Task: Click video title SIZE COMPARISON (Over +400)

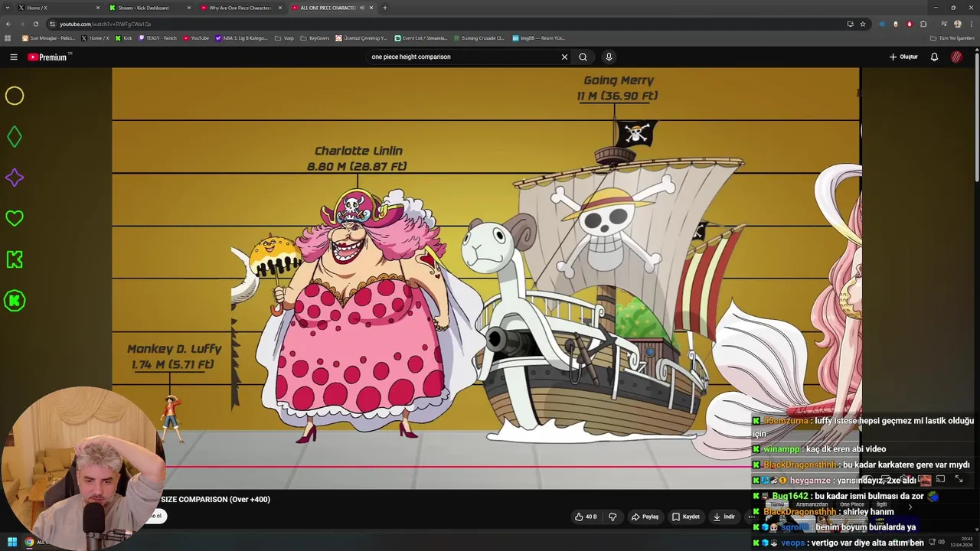Action: point(215,499)
